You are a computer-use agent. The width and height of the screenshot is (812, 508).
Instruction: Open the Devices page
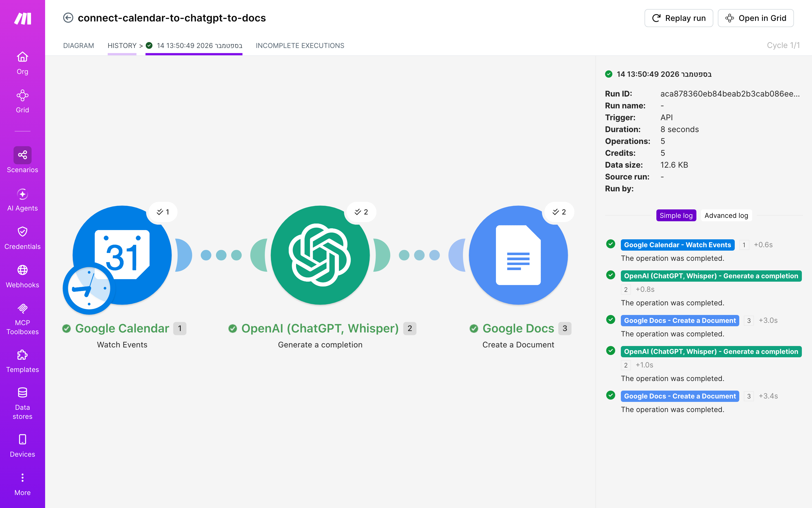(x=23, y=446)
